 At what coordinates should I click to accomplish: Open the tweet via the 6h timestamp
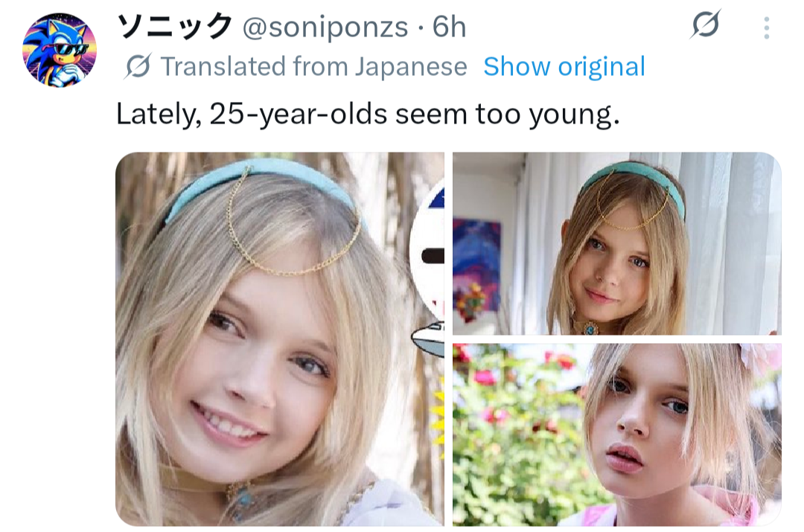tap(449, 28)
